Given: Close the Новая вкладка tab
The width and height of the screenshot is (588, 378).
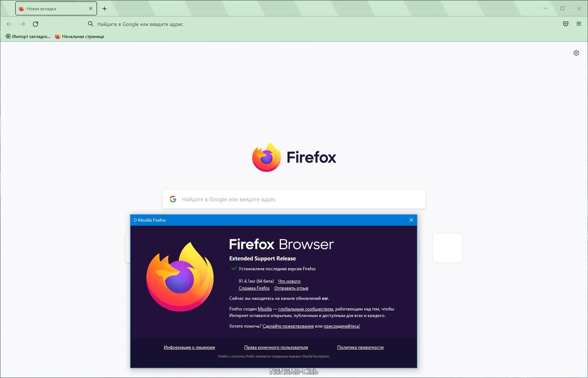Looking at the screenshot, I should pos(91,8).
